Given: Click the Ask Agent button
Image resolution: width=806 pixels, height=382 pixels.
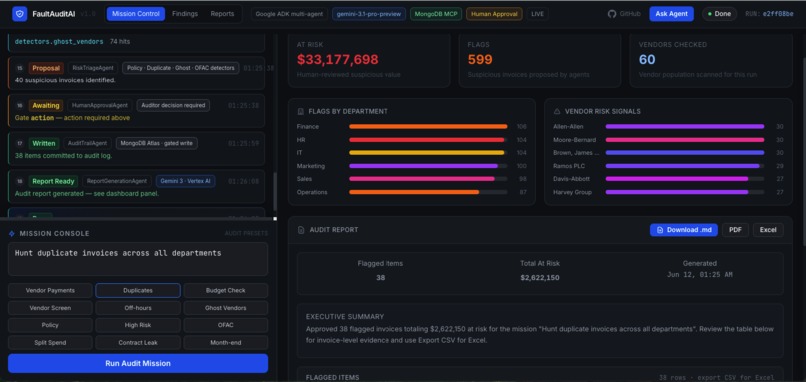Looking at the screenshot, I should 671,14.
